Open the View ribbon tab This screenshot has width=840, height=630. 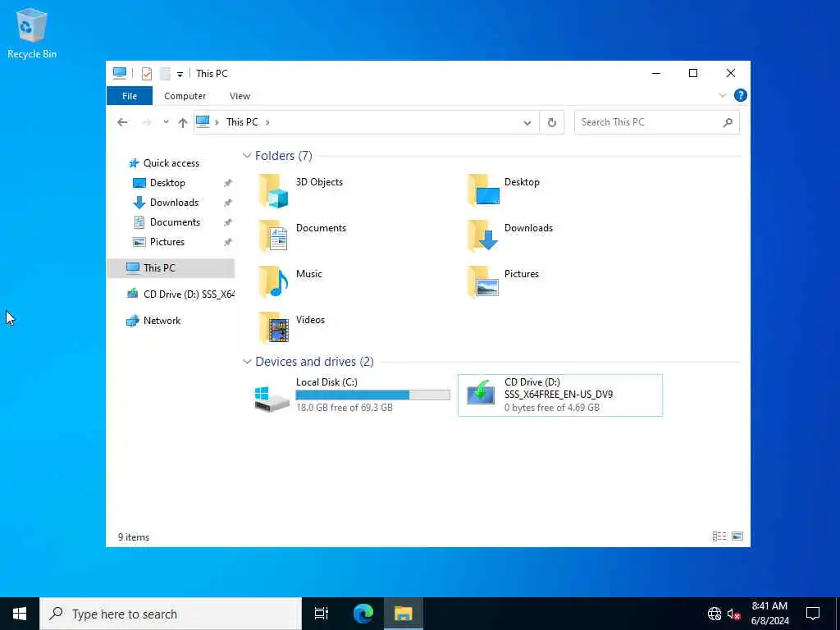point(240,96)
